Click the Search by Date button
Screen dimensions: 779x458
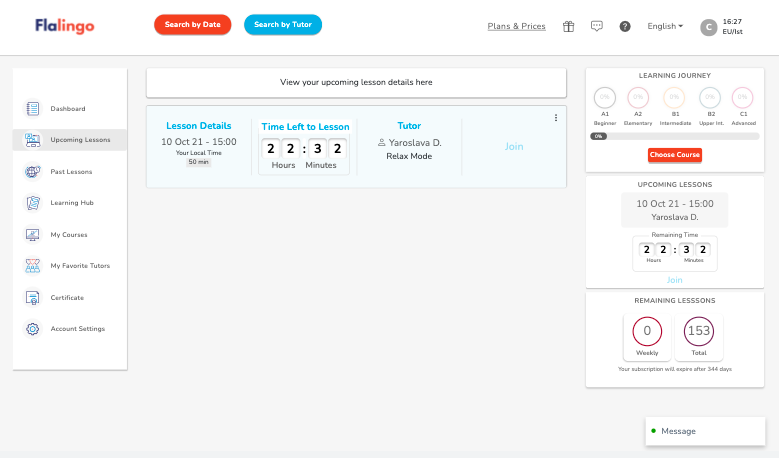coord(193,24)
